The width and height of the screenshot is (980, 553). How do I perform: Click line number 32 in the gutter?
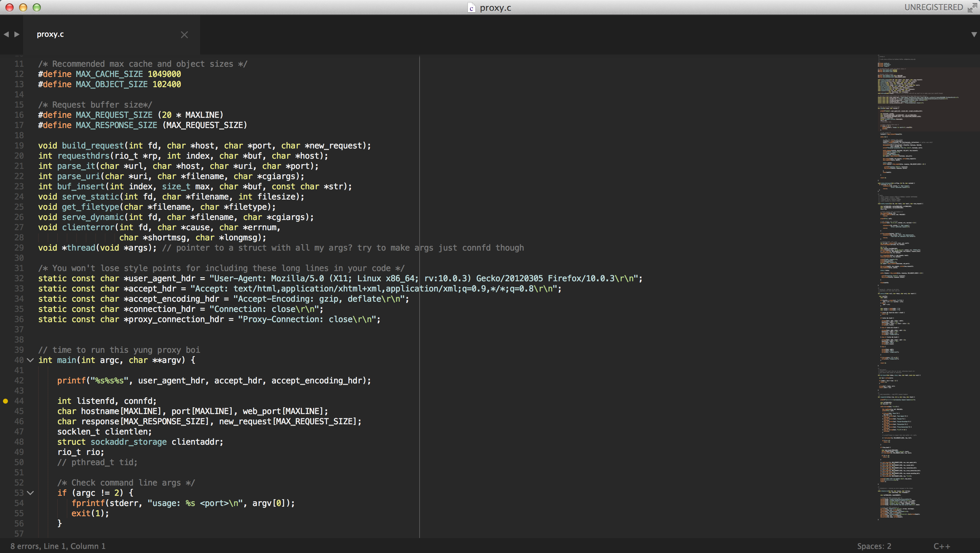coord(19,279)
